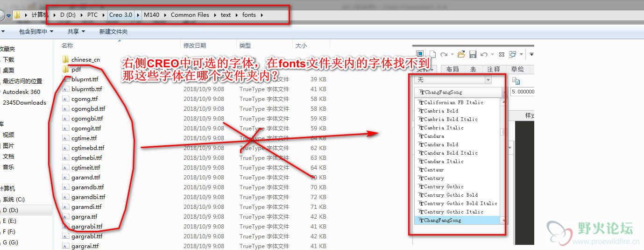Navigate to M140 breadcrumb
Image resolution: width=644 pixels, height=250 pixels.
(151, 15)
